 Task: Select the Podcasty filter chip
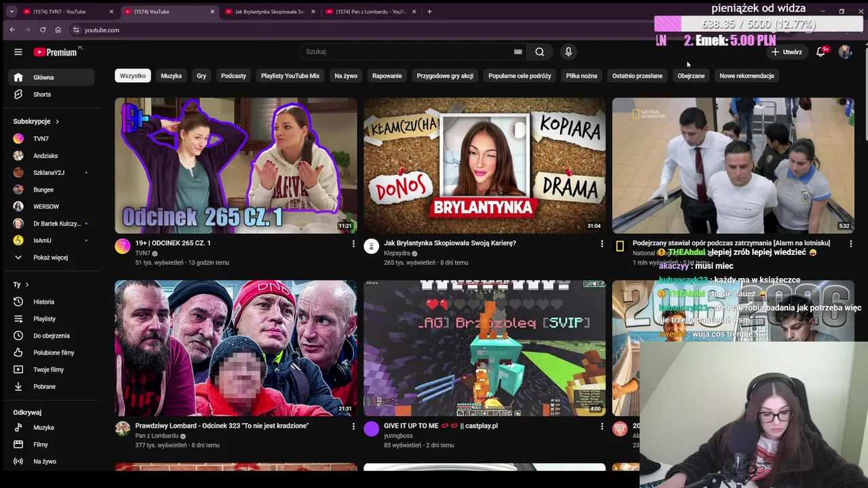pos(233,76)
